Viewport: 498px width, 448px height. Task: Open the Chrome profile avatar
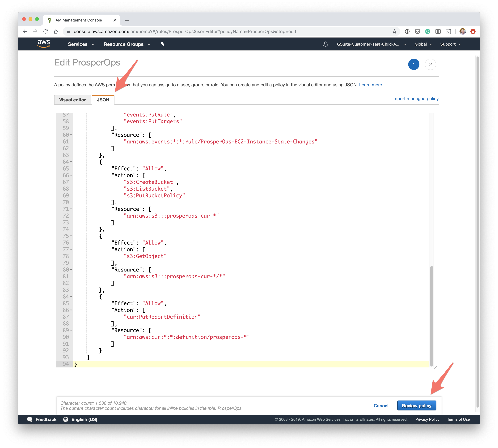pos(463,31)
